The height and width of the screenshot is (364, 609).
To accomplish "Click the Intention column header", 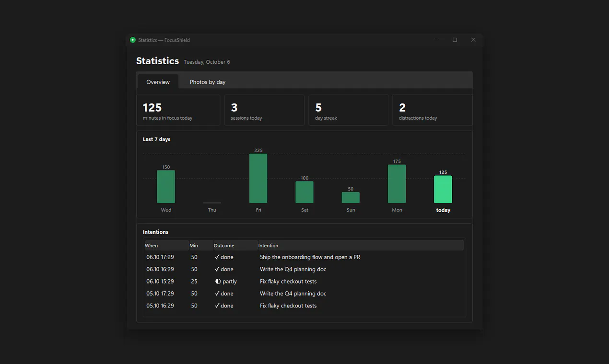I will click(x=361, y=246).
